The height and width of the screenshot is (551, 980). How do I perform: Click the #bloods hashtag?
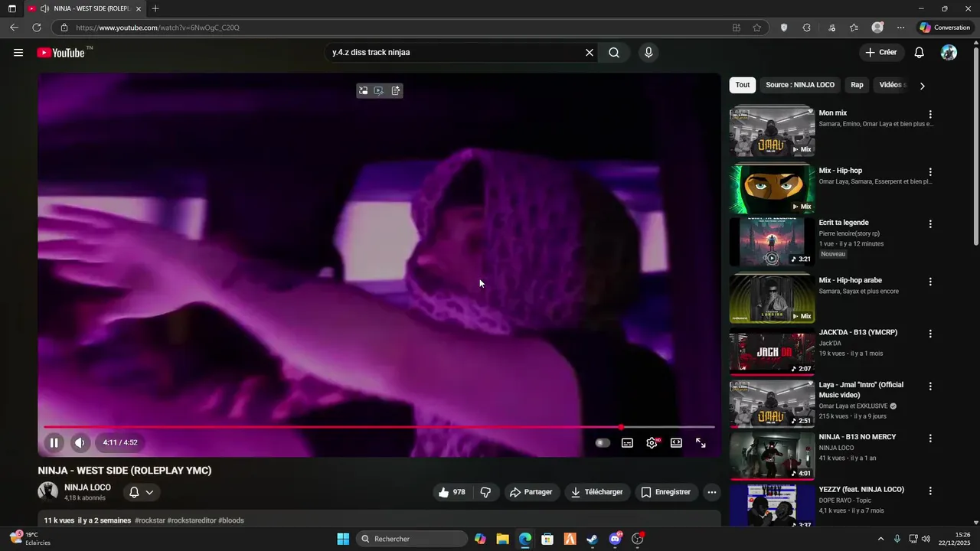click(231, 520)
